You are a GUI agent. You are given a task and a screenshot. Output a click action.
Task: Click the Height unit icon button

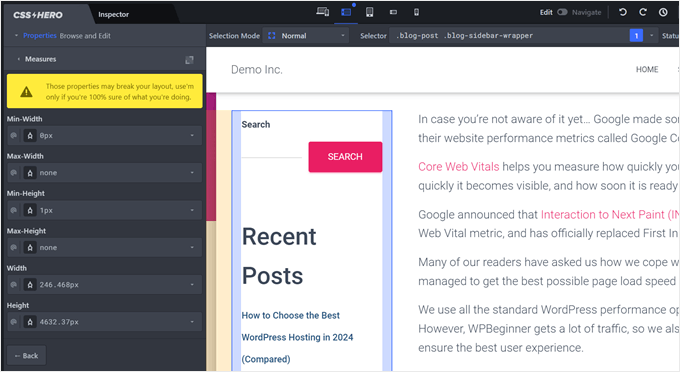pos(30,322)
